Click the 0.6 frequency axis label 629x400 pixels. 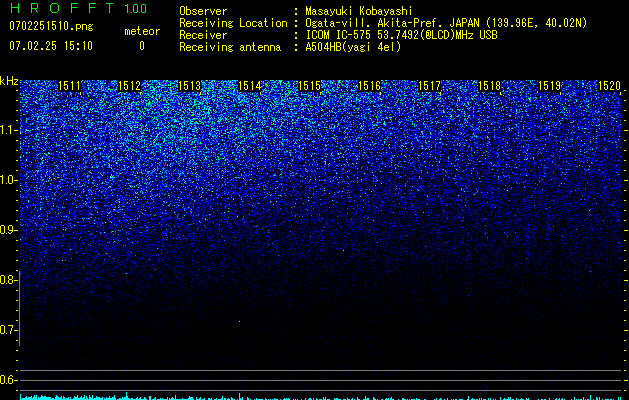click(9, 380)
